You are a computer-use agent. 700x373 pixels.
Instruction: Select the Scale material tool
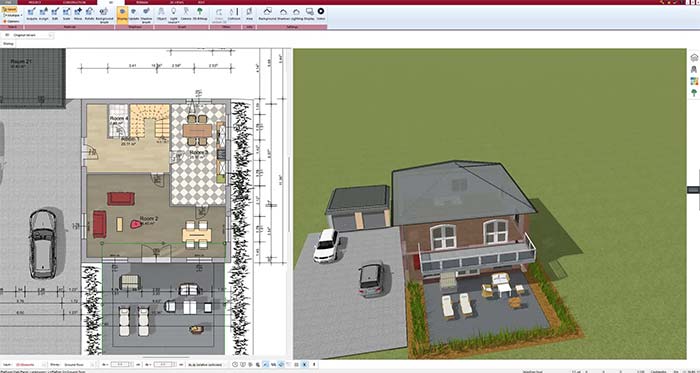tap(67, 14)
